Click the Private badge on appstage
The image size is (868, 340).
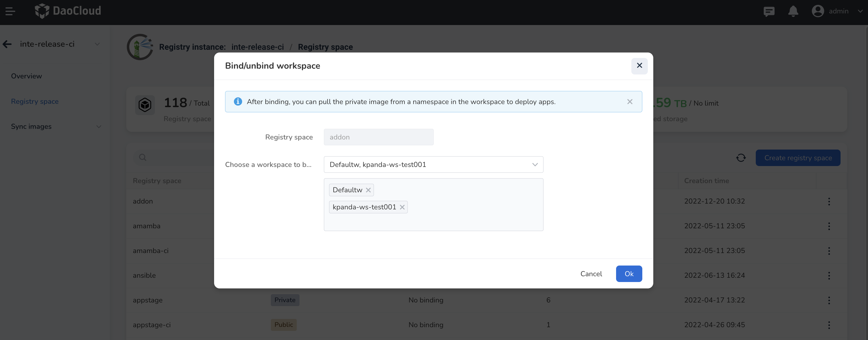pos(285,300)
